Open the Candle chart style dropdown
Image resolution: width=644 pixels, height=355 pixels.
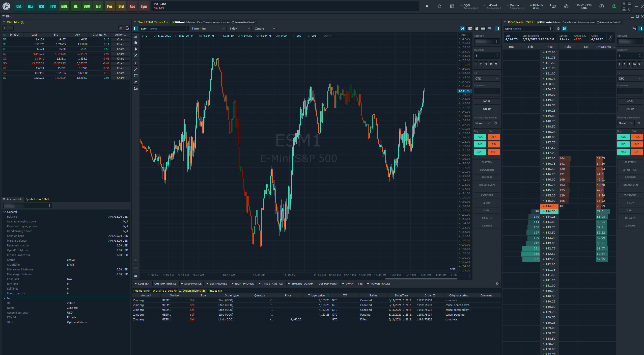265,29
